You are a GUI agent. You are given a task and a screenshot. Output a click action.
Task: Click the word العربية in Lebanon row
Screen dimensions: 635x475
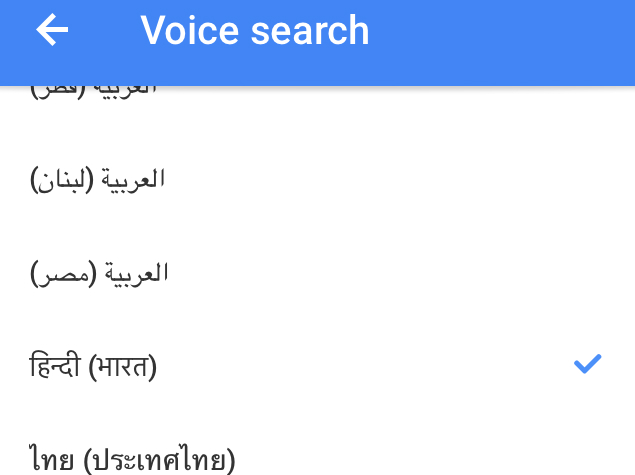point(135,180)
